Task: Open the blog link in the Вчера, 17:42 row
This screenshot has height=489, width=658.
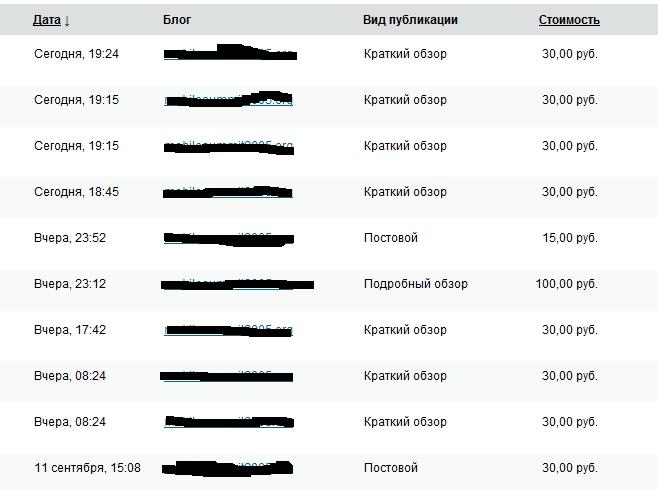Action: coord(229,330)
